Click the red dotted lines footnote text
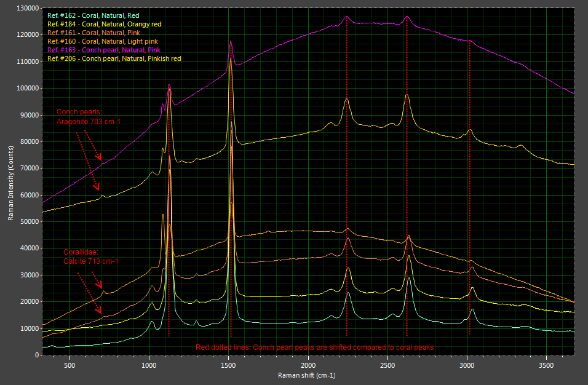 (x=315, y=347)
